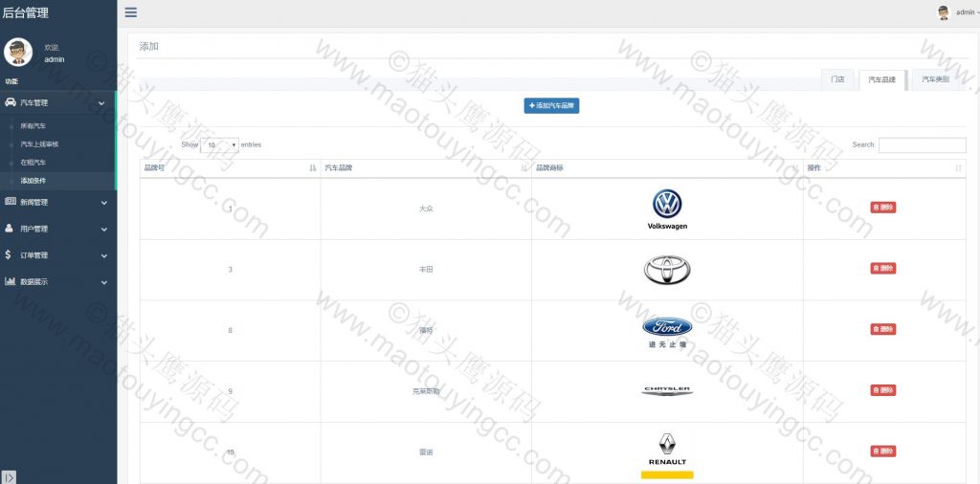
Task: Click the bar chart icon beside 数据展示
Action: pyautogui.click(x=10, y=281)
